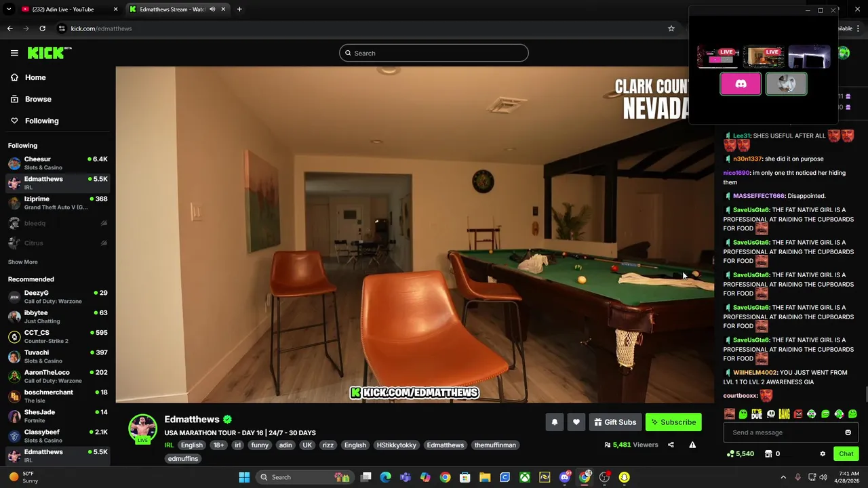
Task: Select second LIVE thumbnail in overlay window
Action: pyautogui.click(x=764, y=57)
